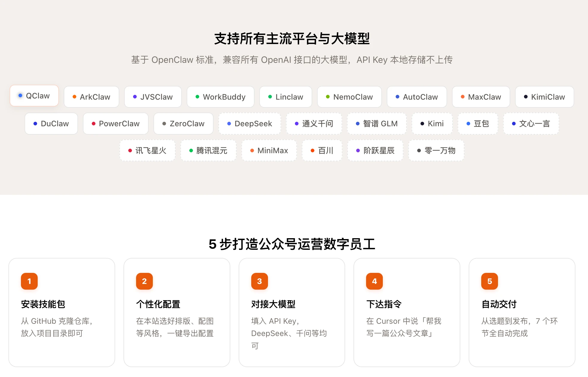
Task: Choose the KimiClaw chip
Action: tap(545, 97)
